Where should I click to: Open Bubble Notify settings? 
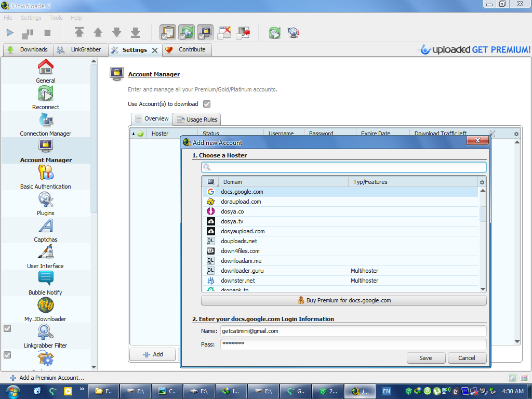[46, 283]
